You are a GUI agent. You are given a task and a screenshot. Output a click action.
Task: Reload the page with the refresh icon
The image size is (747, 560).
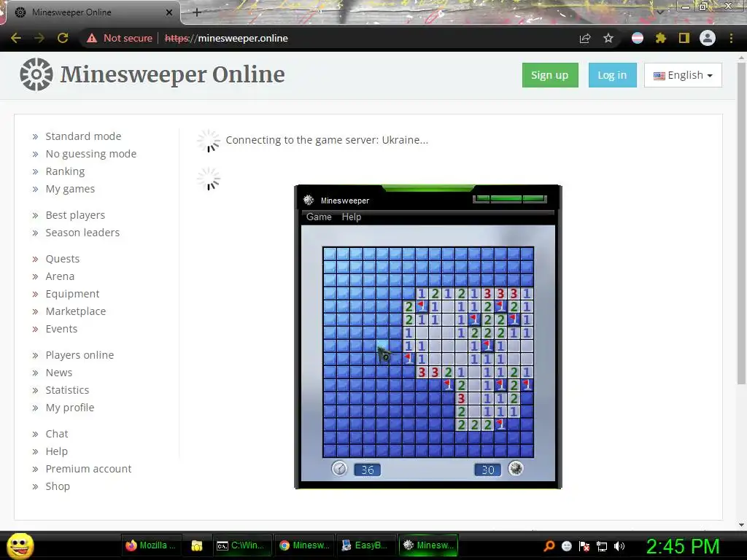click(x=63, y=38)
